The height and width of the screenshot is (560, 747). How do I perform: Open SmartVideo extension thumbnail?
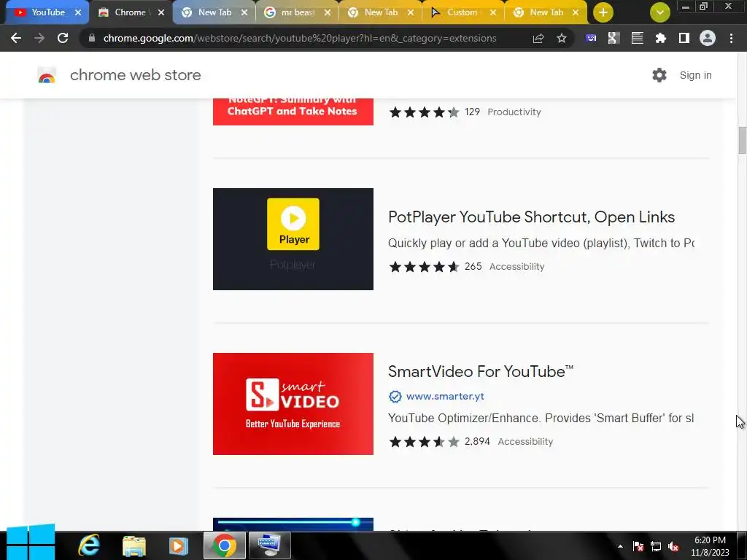click(x=293, y=404)
